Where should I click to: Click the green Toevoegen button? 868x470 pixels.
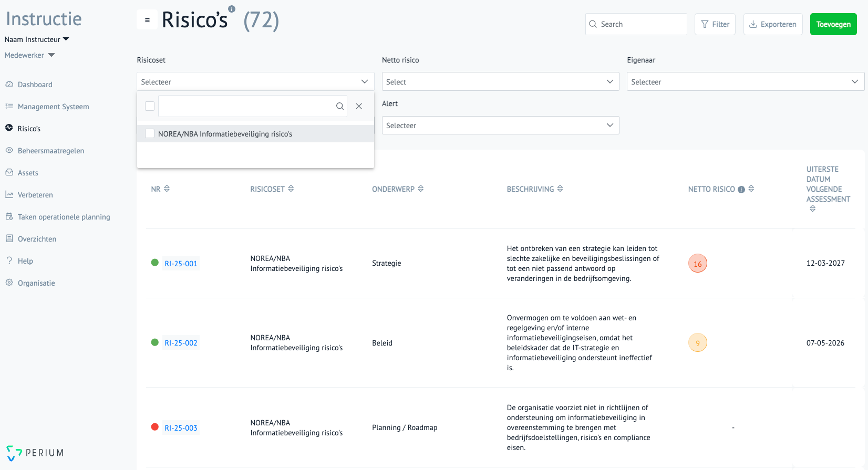[833, 24]
